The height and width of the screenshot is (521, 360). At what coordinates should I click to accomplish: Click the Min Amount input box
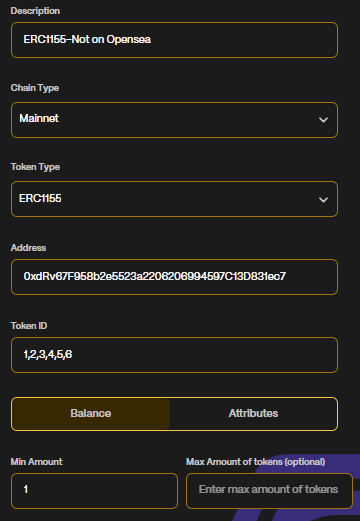tap(94, 491)
